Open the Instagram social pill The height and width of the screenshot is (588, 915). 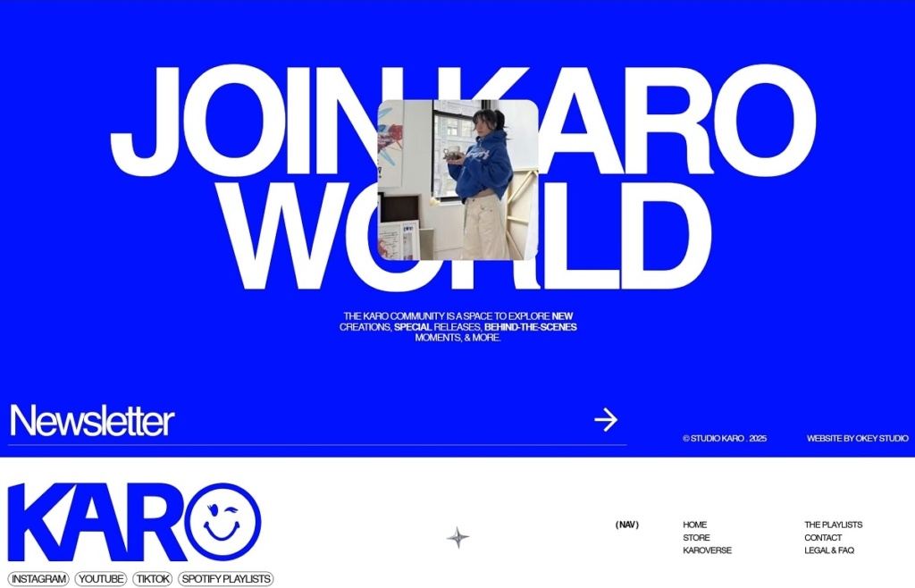[x=38, y=579]
